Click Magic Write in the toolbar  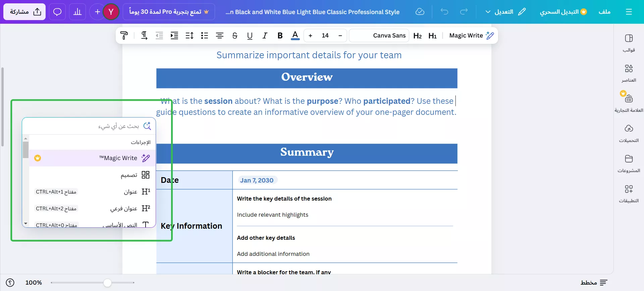[x=472, y=35]
